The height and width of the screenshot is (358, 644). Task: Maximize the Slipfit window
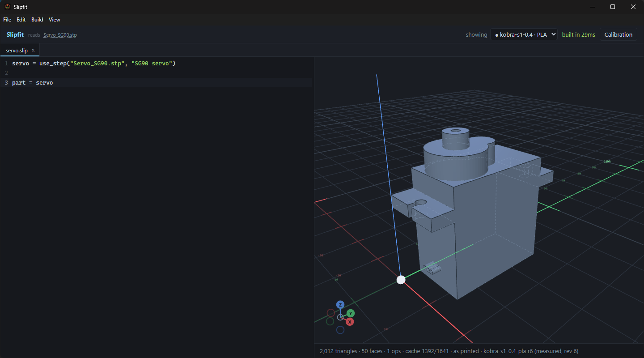[613, 7]
